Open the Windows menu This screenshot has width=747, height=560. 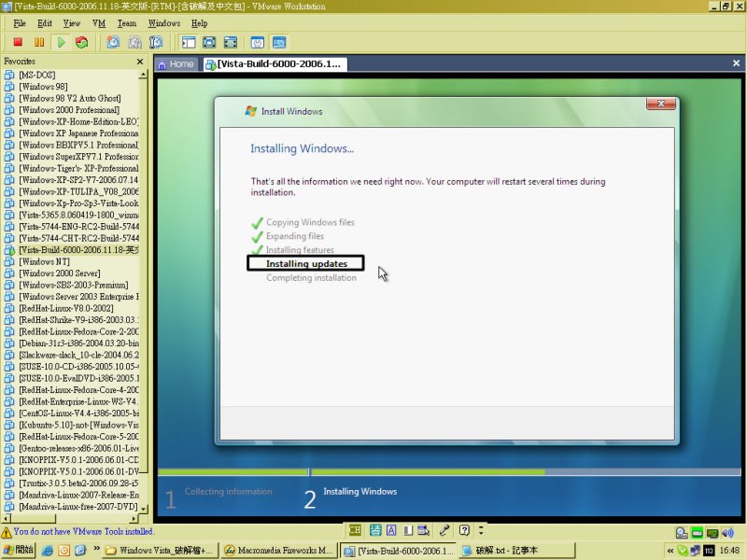pos(164,23)
